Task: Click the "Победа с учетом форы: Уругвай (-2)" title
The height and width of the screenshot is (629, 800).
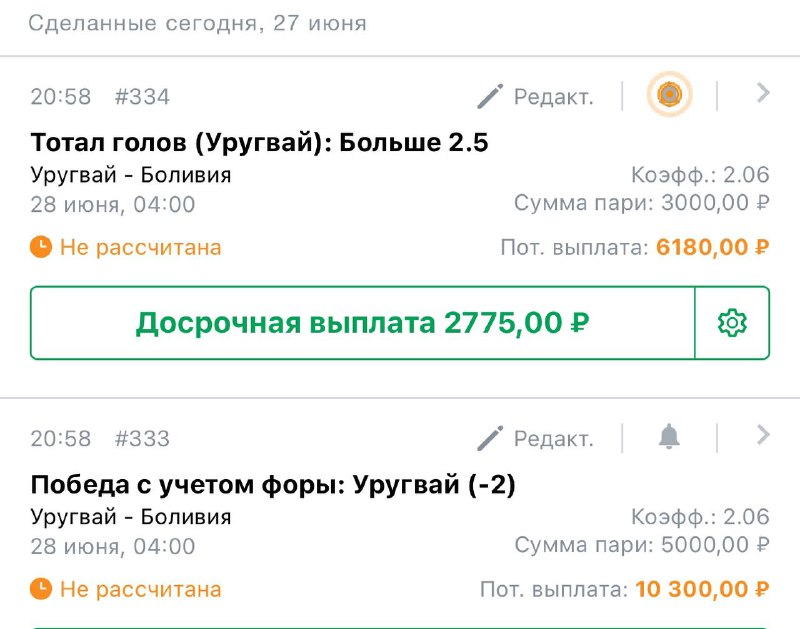Action: (x=270, y=485)
